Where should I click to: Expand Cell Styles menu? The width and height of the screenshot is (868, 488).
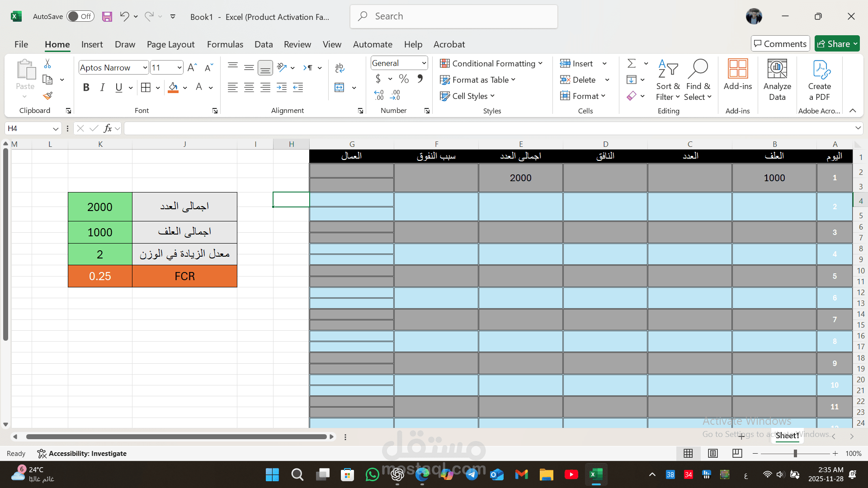coord(467,96)
